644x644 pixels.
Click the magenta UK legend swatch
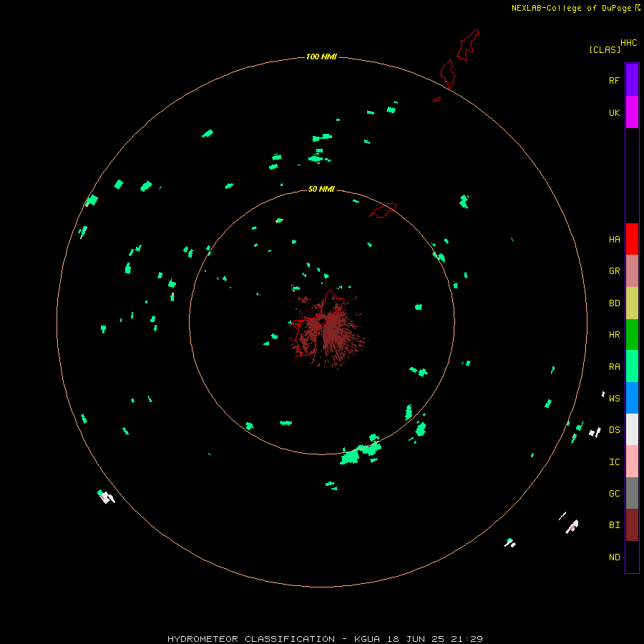[x=632, y=112]
